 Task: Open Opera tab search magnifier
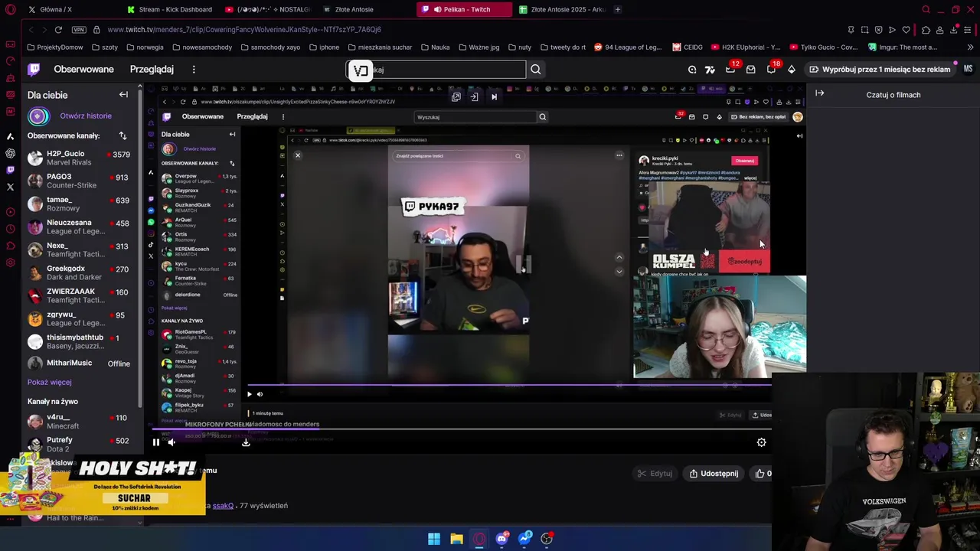click(926, 9)
